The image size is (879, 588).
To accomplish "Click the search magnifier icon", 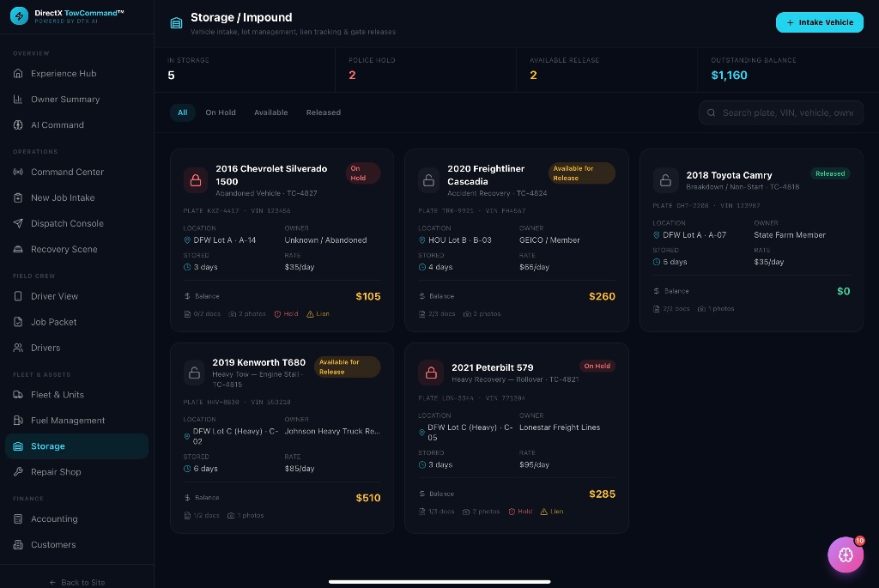I will 711,112.
